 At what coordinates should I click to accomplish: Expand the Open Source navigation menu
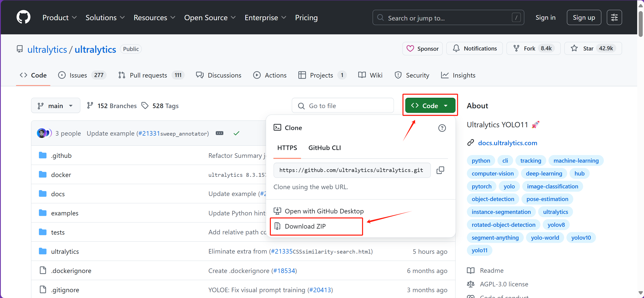[210, 17]
